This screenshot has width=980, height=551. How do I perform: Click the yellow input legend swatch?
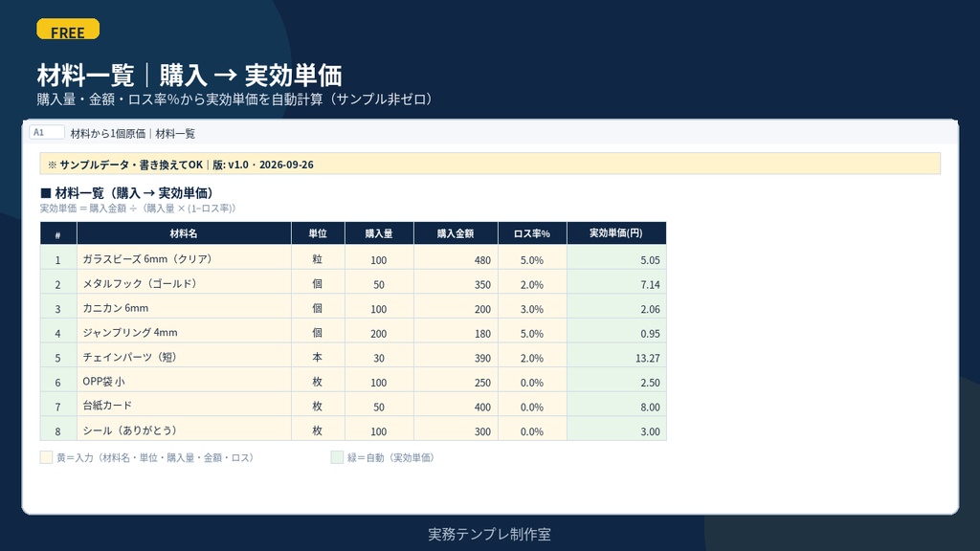[46, 457]
